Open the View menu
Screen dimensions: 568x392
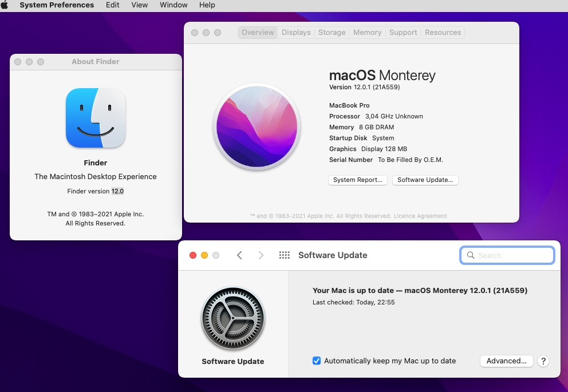[140, 5]
